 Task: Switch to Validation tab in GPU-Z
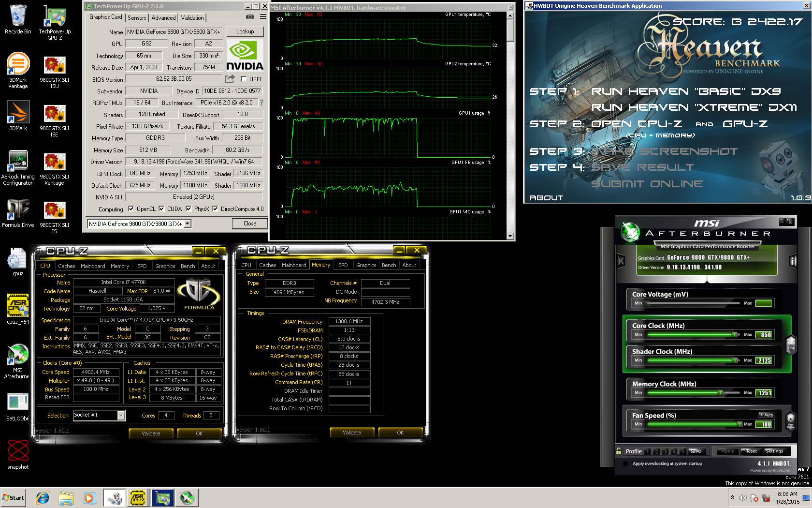coord(192,17)
